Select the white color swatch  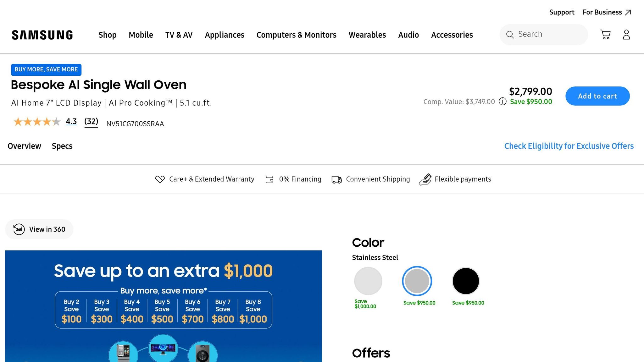368,281
